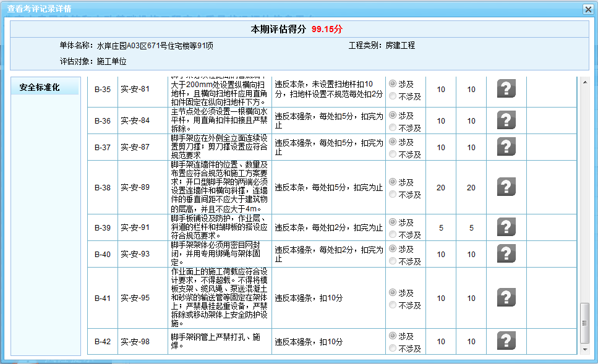Select 不涉及 radio in row B-36

393,128
